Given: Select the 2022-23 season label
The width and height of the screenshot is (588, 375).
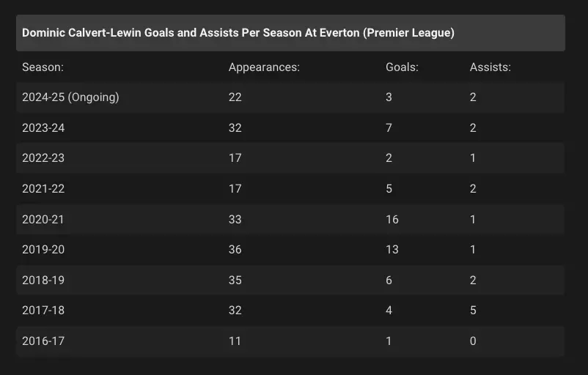Looking at the screenshot, I should pyautogui.click(x=43, y=158).
